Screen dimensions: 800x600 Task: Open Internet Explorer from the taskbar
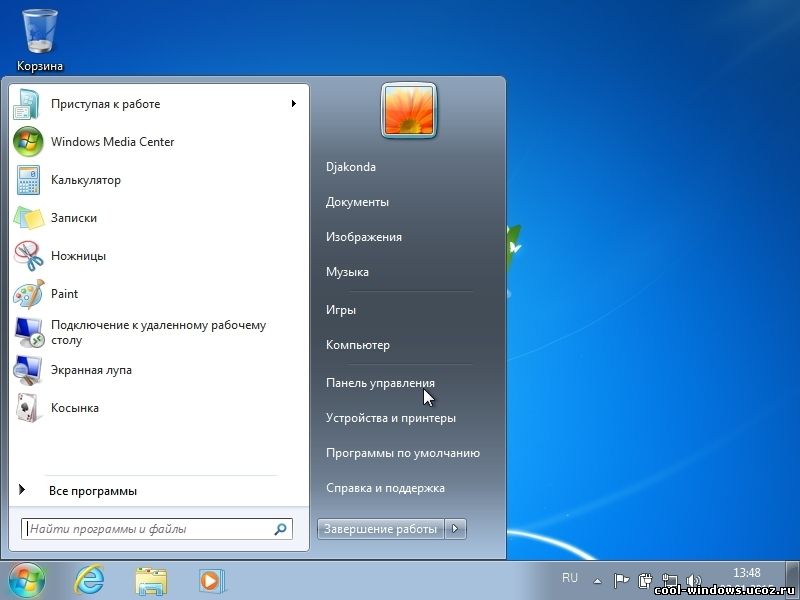[x=89, y=581]
